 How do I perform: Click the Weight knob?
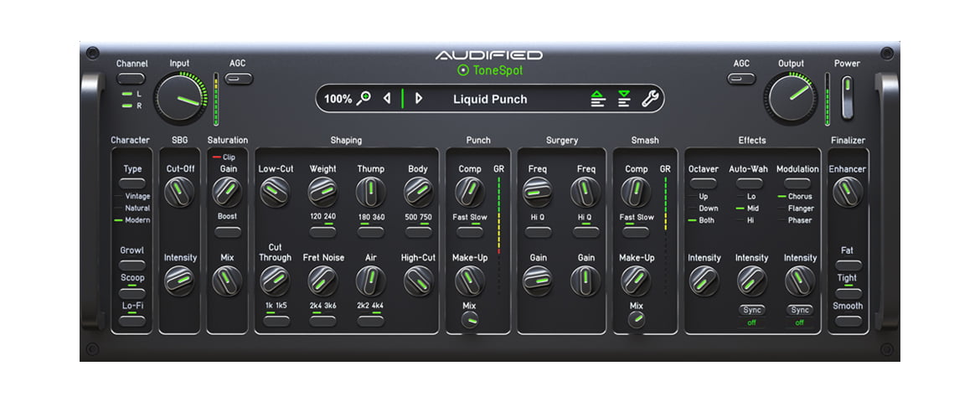point(323,191)
